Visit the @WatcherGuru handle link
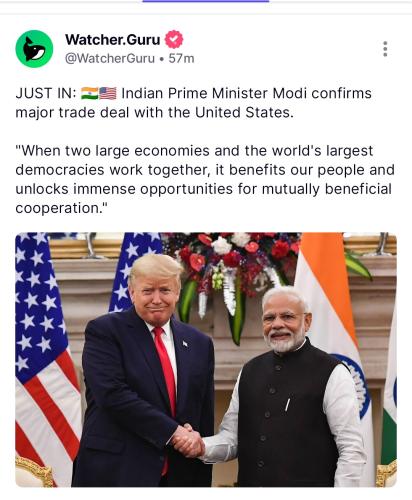The height and width of the screenshot is (500, 412). (x=110, y=59)
